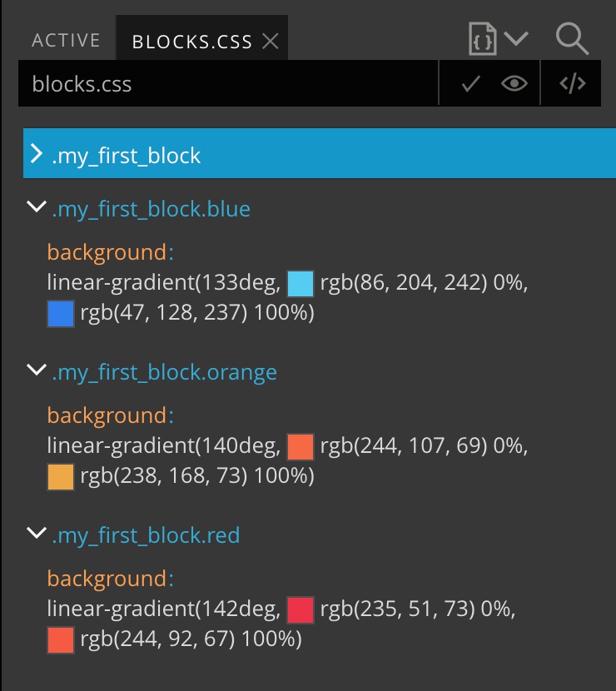Collapse the .my_first_block.blue rule
Image resolution: width=616 pixels, height=691 pixels.
click(x=37, y=206)
